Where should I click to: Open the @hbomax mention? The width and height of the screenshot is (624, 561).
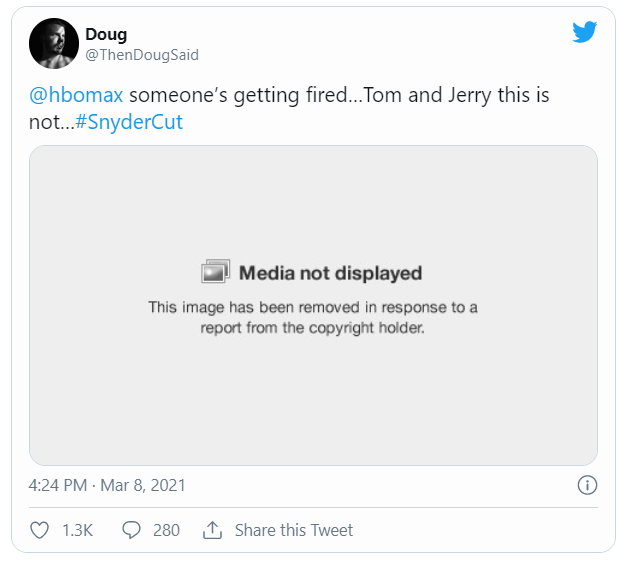(x=76, y=97)
